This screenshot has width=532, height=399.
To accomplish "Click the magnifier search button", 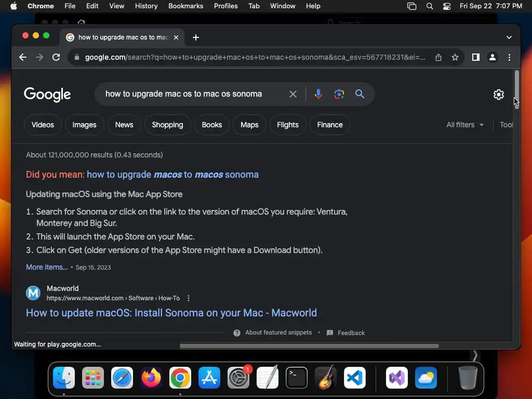I will [360, 94].
